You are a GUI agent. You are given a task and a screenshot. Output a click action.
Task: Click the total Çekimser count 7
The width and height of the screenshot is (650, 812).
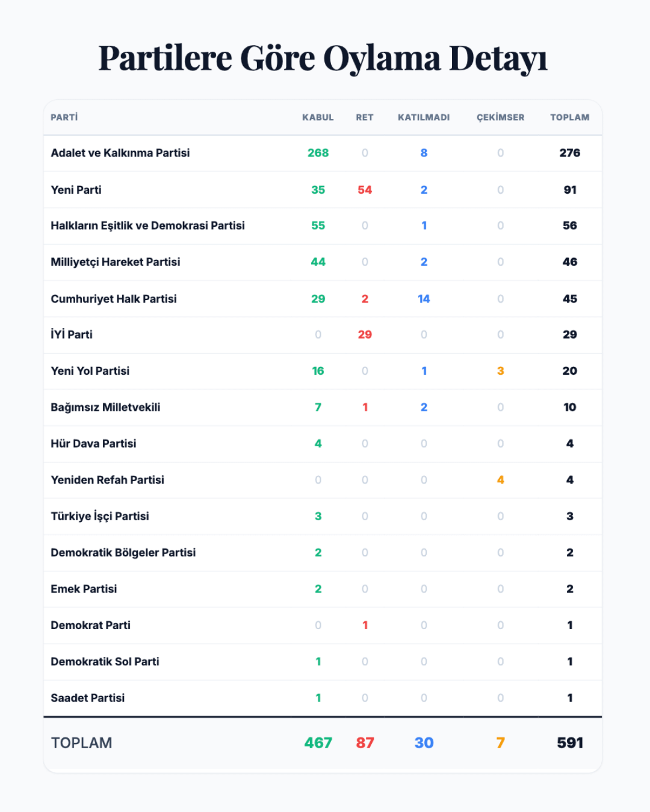pos(501,743)
